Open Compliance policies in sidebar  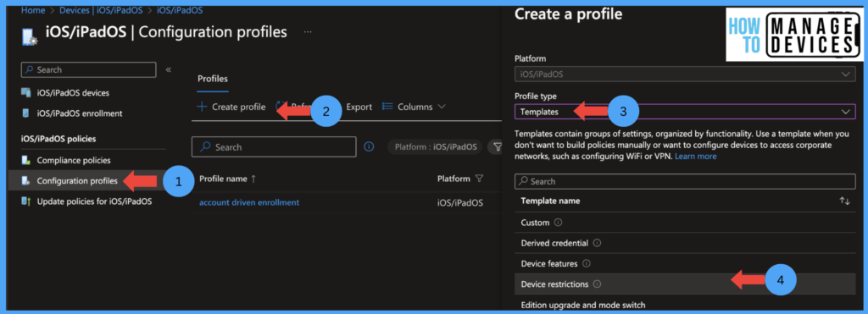pos(74,160)
